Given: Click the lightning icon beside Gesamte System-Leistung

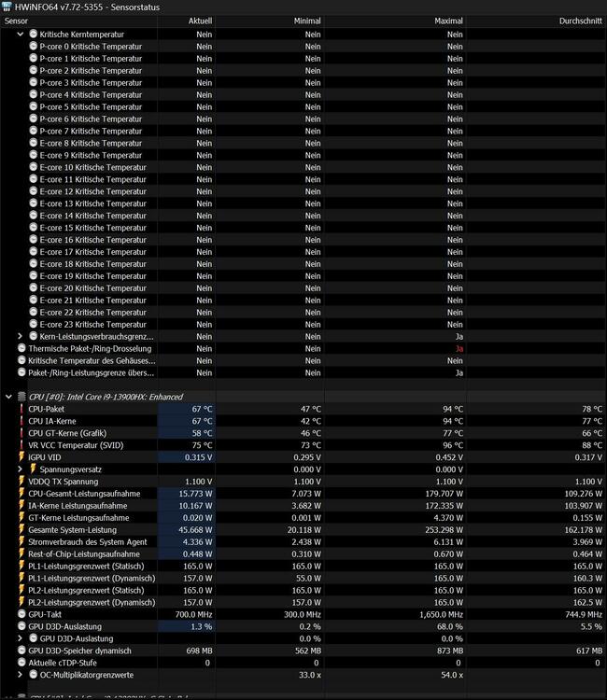Looking at the screenshot, I should point(21,530).
